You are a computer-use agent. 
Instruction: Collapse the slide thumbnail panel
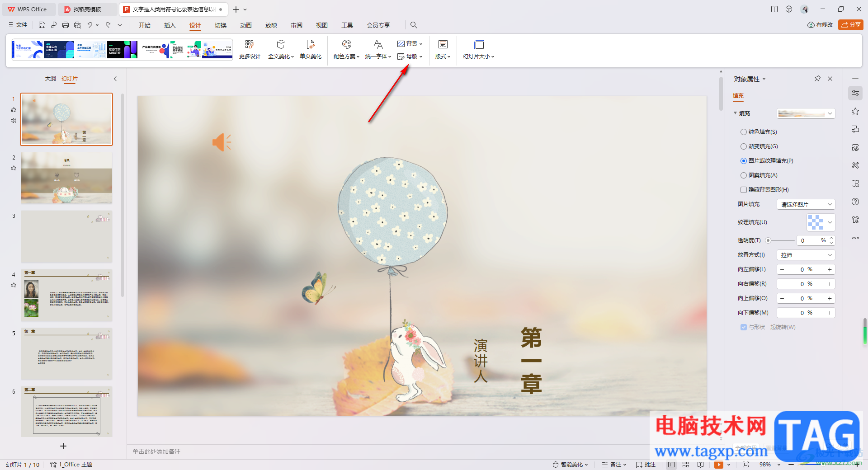click(115, 79)
